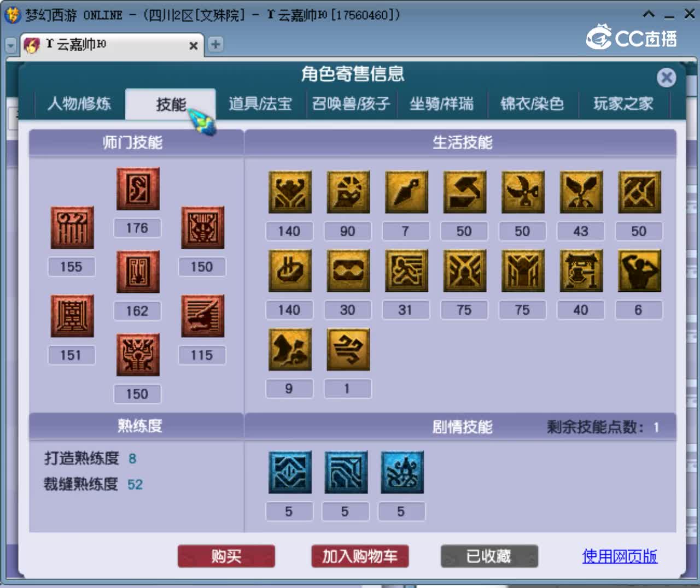Click the third blue plot skill icon
This screenshot has width=700, height=588.
tap(402, 472)
